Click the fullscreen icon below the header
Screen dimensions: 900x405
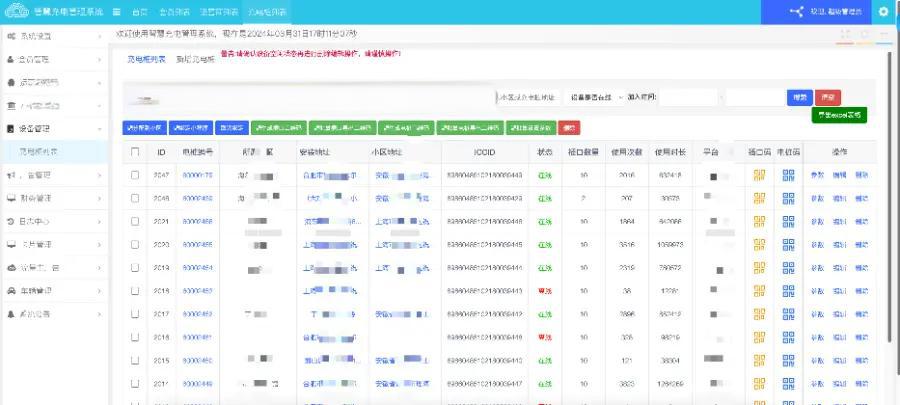(846, 33)
